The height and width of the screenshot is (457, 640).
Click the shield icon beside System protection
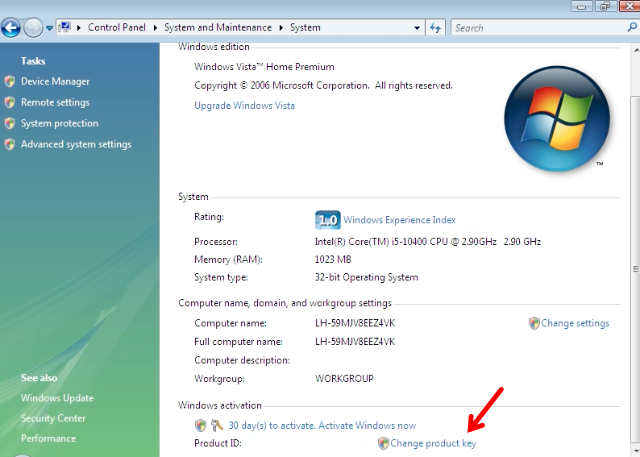point(10,123)
